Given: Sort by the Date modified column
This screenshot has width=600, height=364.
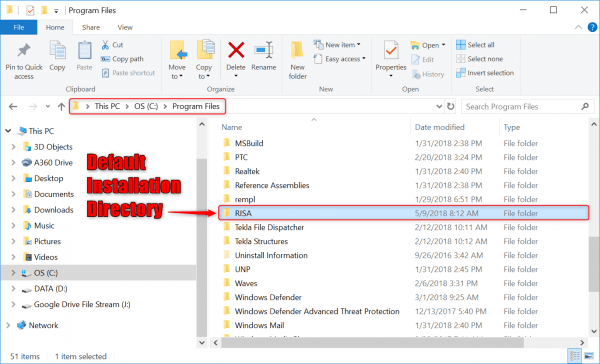Looking at the screenshot, I should [x=440, y=127].
